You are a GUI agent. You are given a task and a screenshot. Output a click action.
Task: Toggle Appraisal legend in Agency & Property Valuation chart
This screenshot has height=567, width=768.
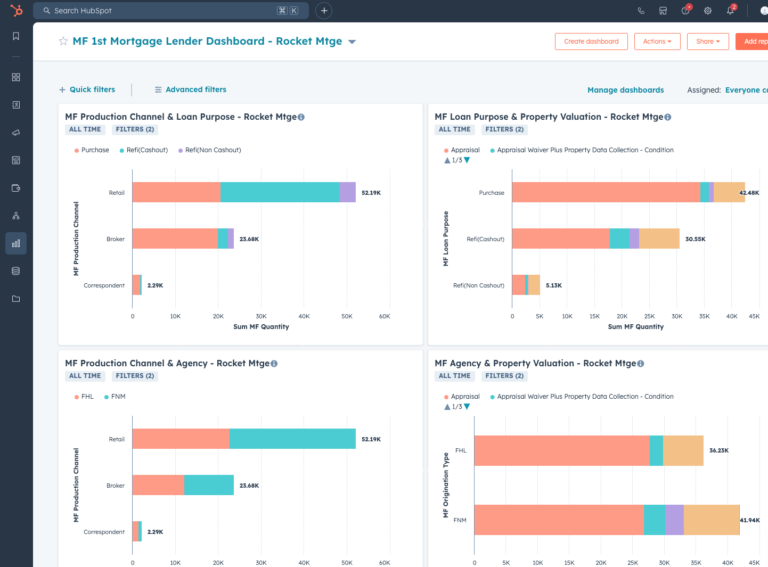point(461,397)
